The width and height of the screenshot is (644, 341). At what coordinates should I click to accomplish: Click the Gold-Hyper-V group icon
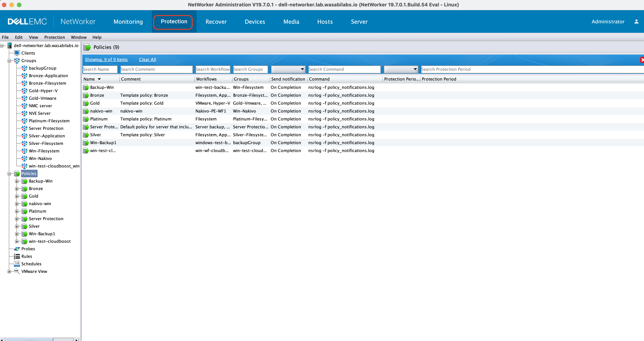(24, 91)
